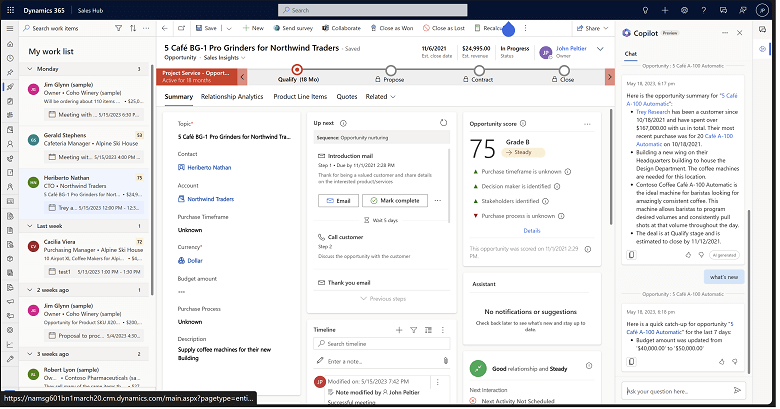Screen dimensions: 780x409
Task: Switch to Relationship Analytics tab
Action: [232, 97]
